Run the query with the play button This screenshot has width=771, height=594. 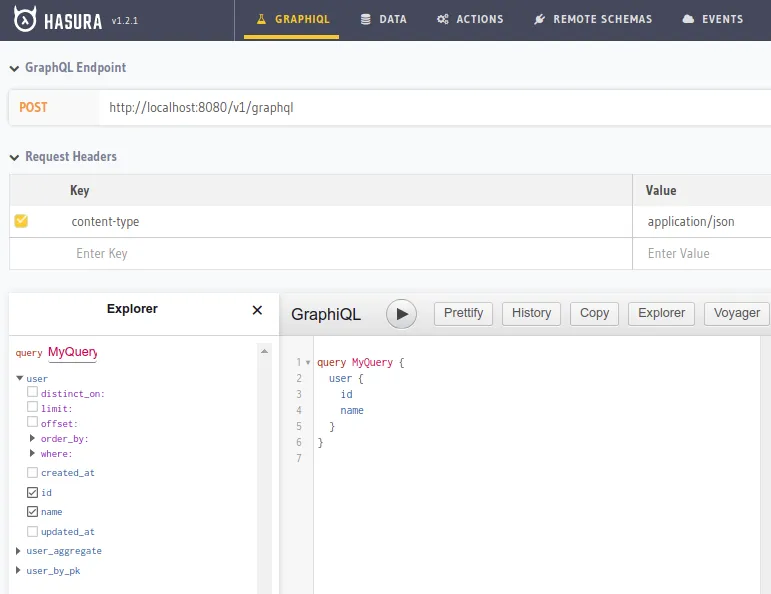401,313
